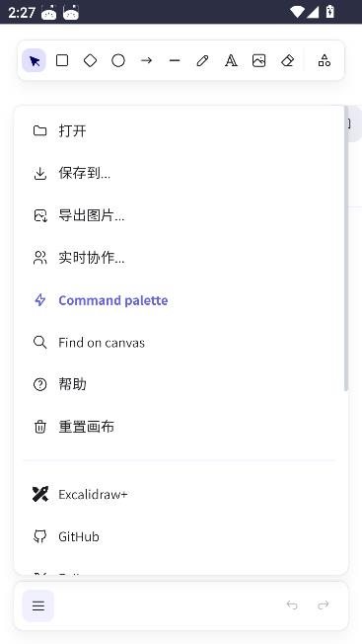362x644 pixels.
Task: Select the Diamond shape tool
Action: tap(90, 61)
